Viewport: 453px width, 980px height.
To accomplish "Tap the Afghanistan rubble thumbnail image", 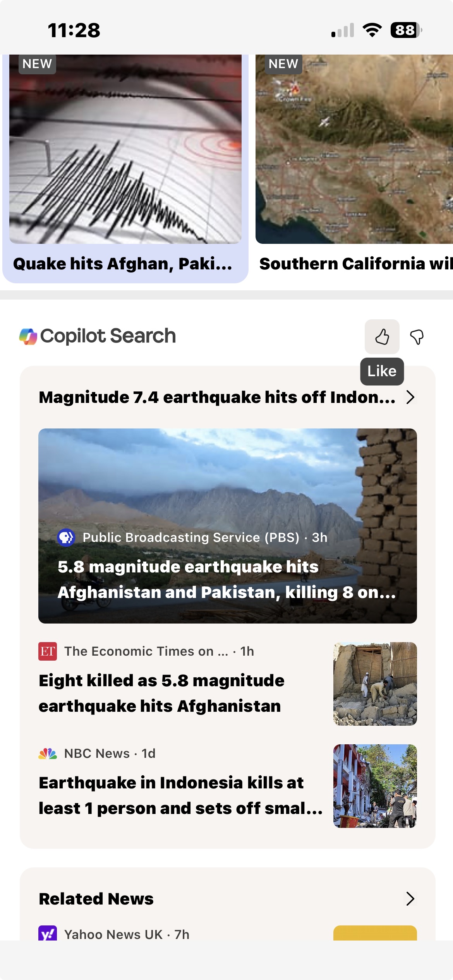I will coord(375,684).
